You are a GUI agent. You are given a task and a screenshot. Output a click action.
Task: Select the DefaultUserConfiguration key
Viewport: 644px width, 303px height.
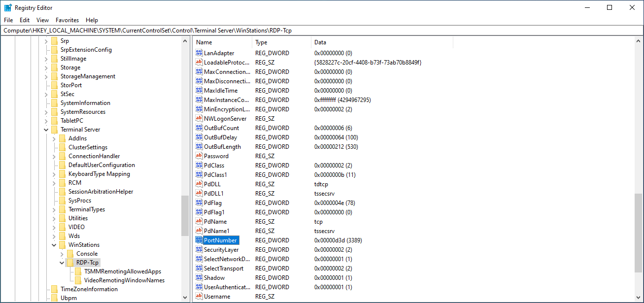point(102,165)
